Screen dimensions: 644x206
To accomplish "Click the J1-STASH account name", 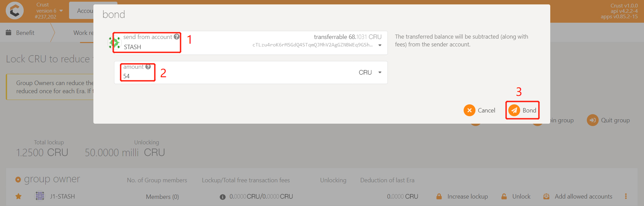I will [63, 197].
